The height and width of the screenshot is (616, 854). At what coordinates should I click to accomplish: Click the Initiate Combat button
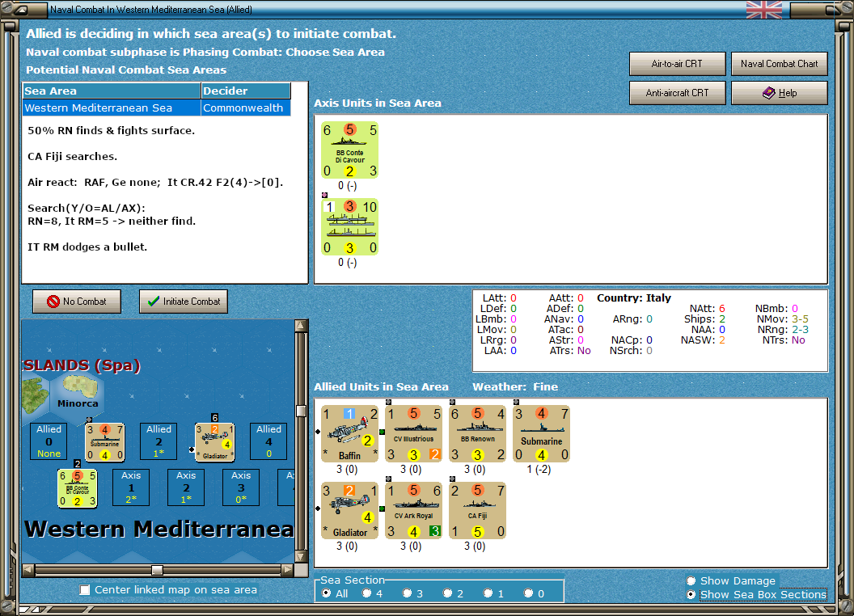point(184,302)
